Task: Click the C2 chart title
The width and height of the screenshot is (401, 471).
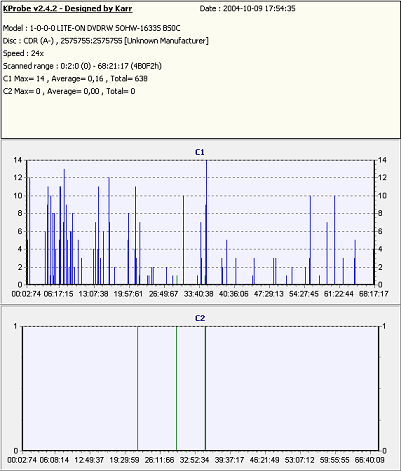Action: [x=200, y=318]
